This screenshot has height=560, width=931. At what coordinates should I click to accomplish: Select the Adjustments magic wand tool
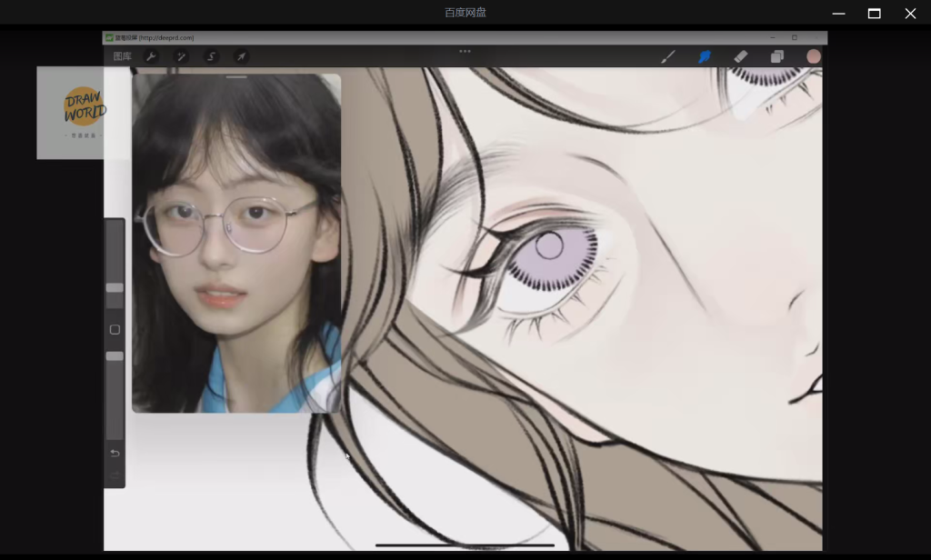click(181, 56)
